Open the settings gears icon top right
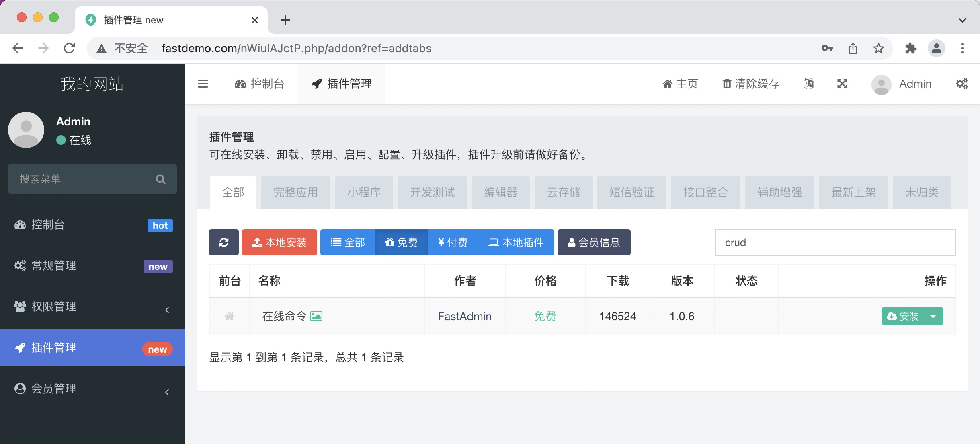The image size is (980, 444). tap(962, 84)
